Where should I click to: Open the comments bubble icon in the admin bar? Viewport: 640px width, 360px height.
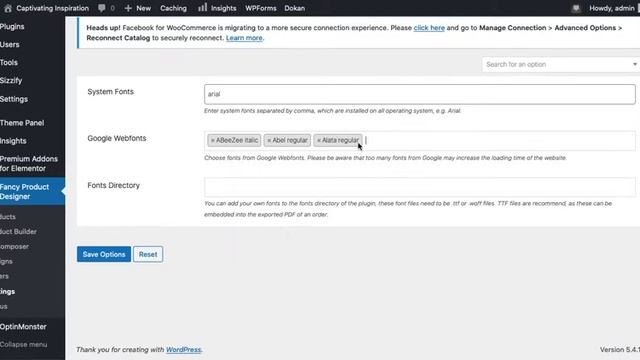[x=102, y=8]
